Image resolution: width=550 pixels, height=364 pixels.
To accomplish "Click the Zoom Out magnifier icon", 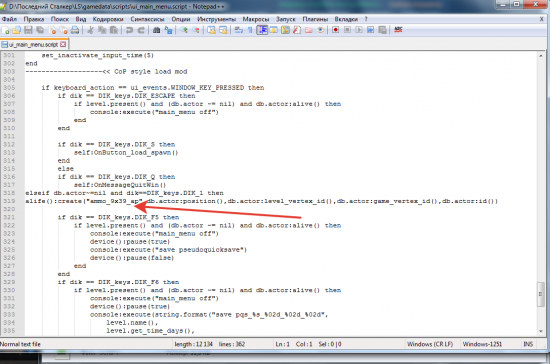I will click(x=196, y=31).
